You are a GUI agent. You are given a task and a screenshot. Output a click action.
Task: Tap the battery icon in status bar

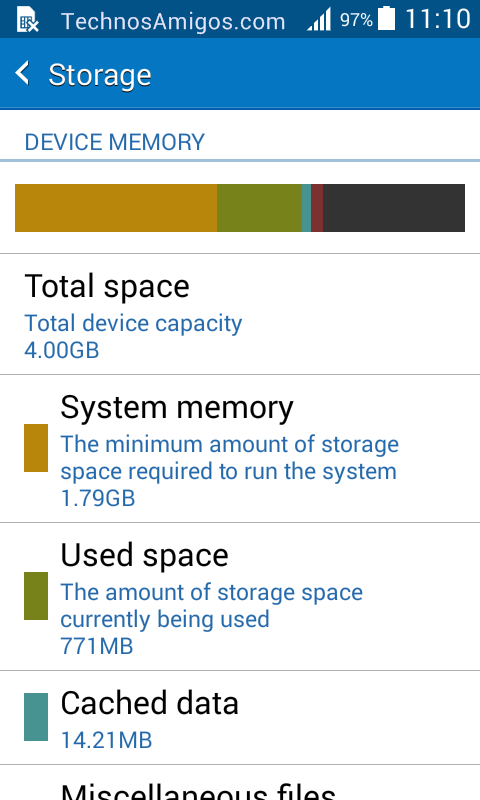click(x=387, y=18)
